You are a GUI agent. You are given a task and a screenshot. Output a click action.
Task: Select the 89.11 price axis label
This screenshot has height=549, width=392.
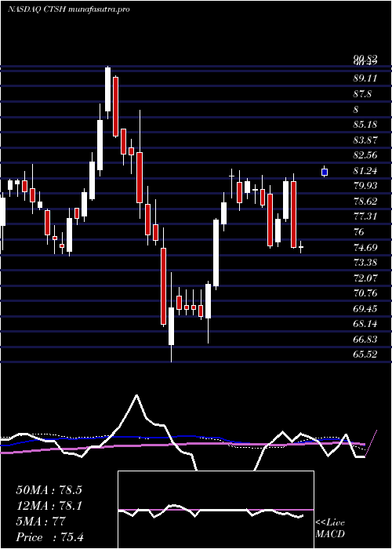point(365,78)
